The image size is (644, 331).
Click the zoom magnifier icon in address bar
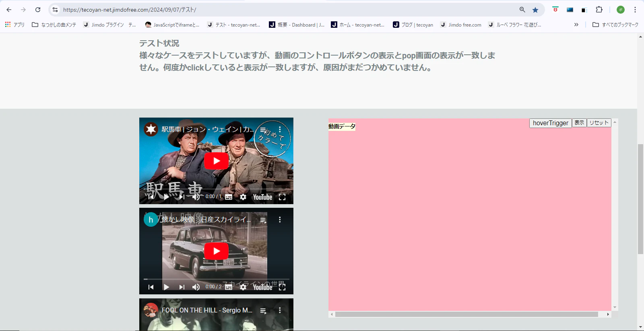pyautogui.click(x=522, y=10)
